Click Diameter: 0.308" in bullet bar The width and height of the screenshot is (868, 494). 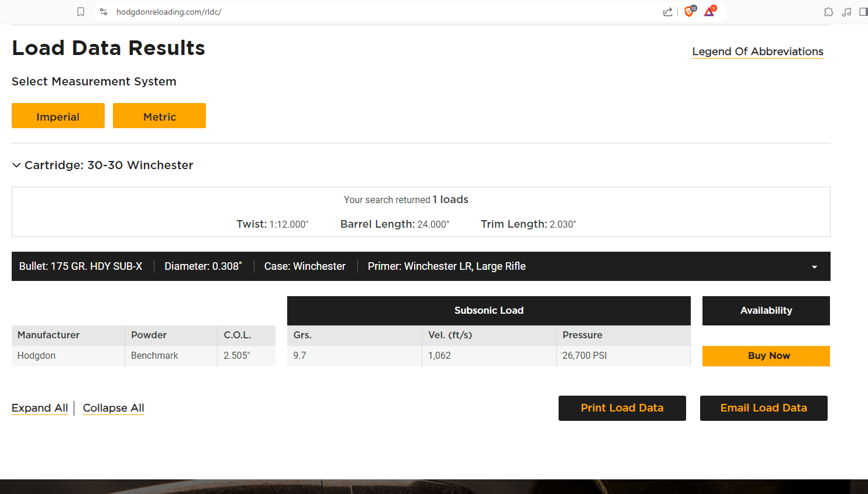[x=203, y=266]
